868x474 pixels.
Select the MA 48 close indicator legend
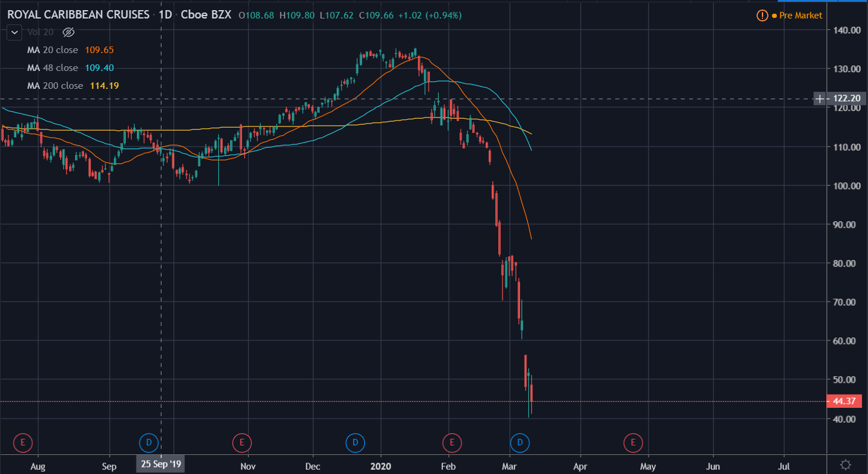52,68
